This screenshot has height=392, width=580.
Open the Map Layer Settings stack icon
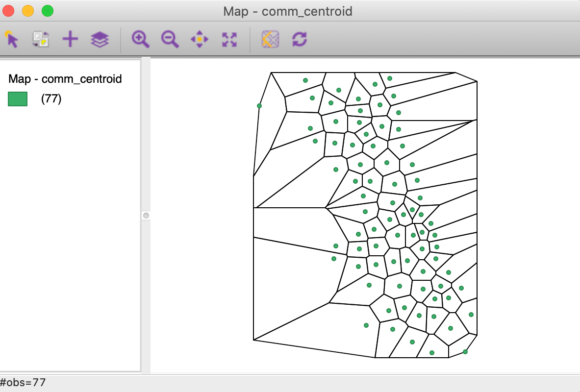click(x=100, y=39)
